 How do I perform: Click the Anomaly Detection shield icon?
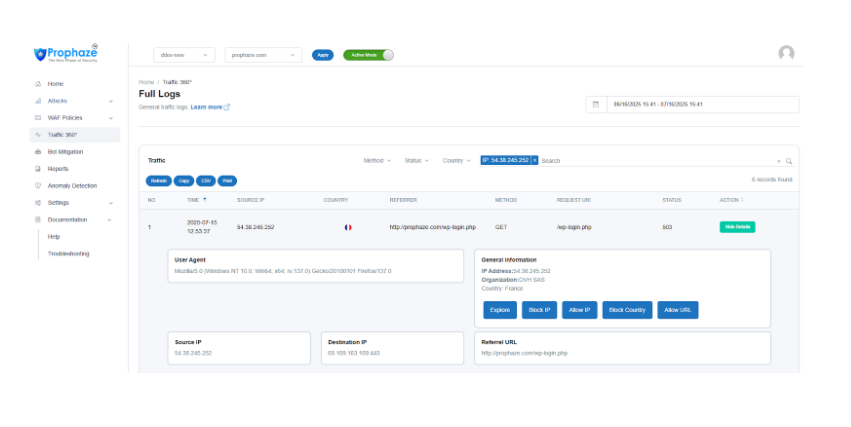click(38, 185)
